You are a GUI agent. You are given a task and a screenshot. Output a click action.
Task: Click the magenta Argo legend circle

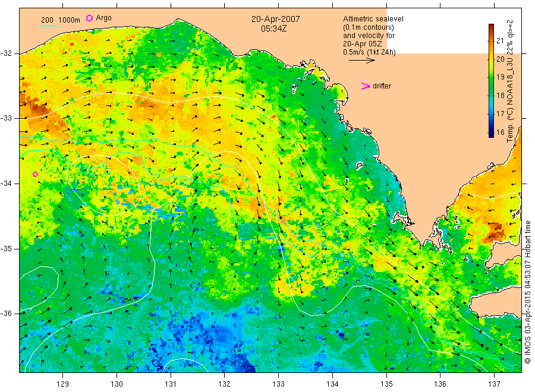click(x=89, y=18)
